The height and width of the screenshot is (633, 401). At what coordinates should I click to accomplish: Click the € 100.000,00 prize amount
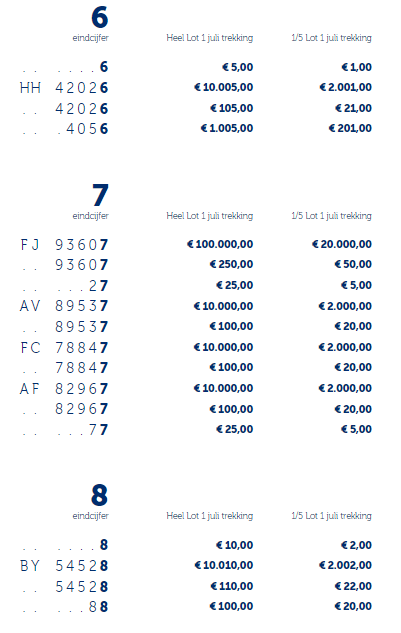[x=220, y=244]
